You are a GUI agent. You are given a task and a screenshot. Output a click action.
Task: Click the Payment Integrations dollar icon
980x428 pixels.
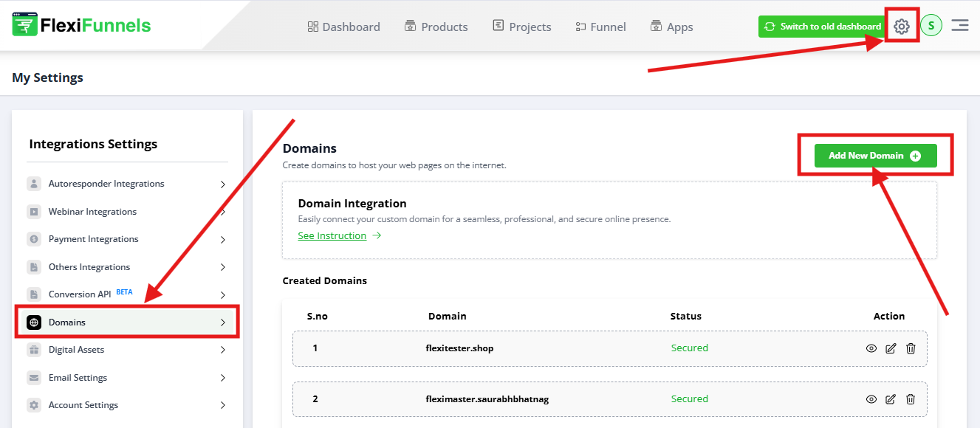34,239
